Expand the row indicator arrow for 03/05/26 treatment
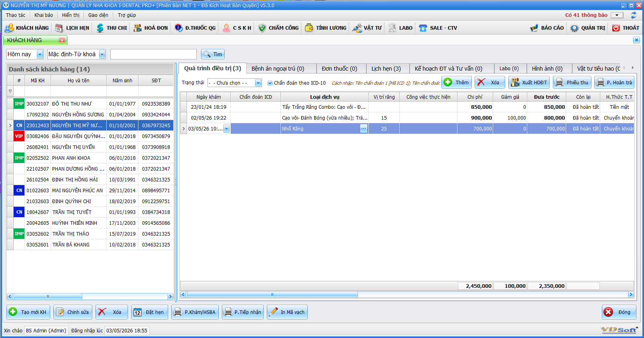The height and width of the screenshot is (338, 644). 184,128
